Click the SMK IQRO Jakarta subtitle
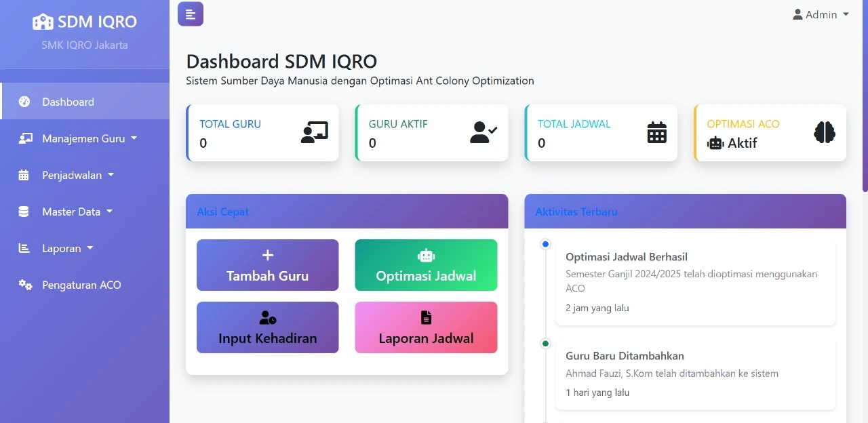This screenshot has height=423, width=868. click(x=85, y=45)
